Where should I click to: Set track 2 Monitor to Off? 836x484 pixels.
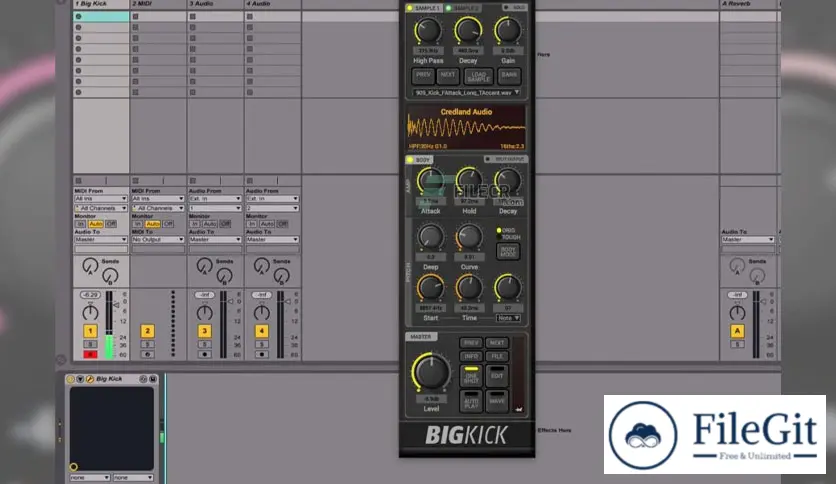click(168, 224)
